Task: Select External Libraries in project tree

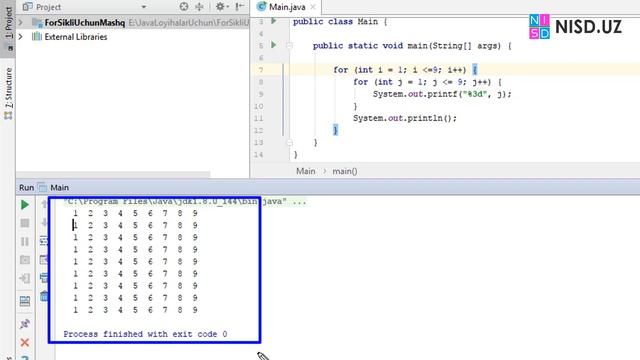Action: (x=76, y=37)
